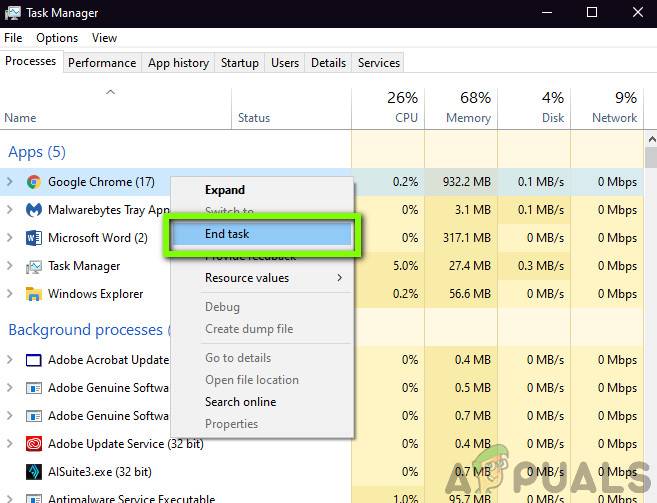
Task: Click the Adobe Update Service red icon
Action: tap(34, 443)
